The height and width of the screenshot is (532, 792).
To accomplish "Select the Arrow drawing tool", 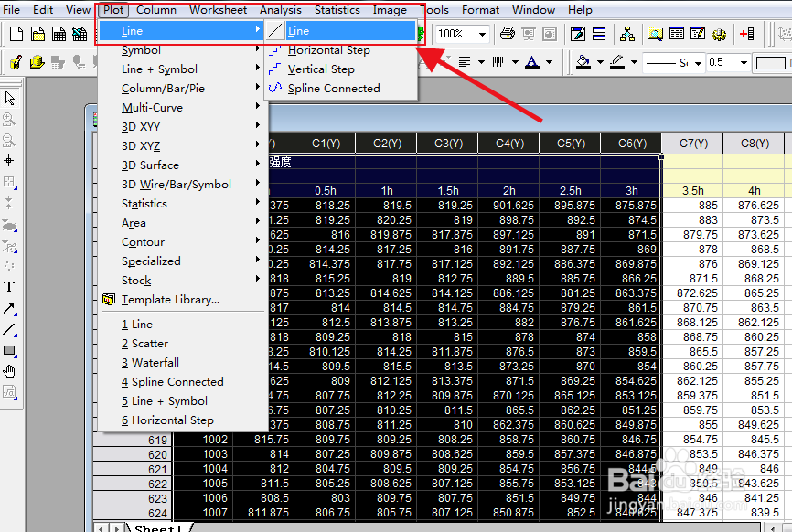I will coord(9,308).
